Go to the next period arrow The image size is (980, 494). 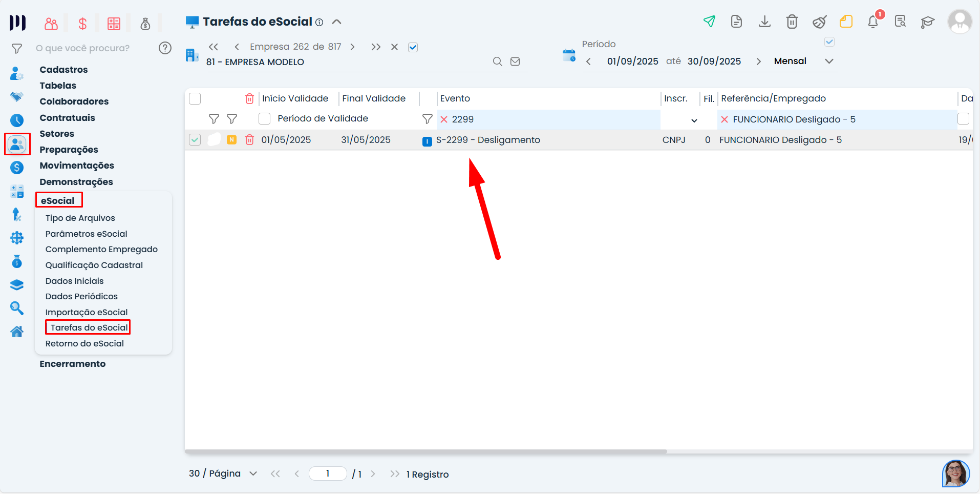click(758, 61)
